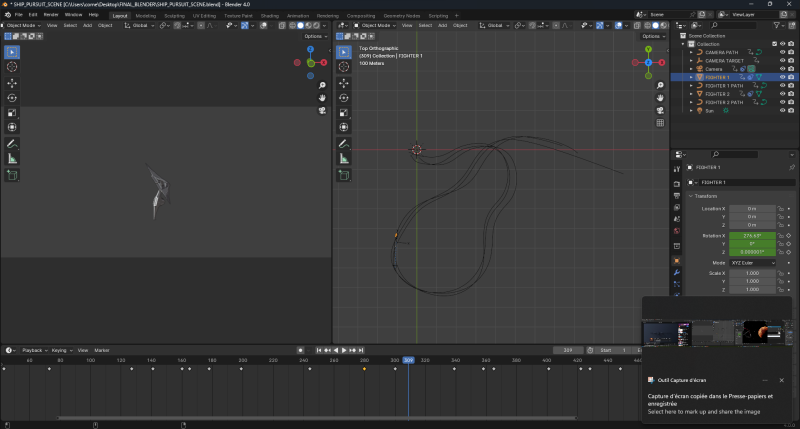The height and width of the screenshot is (429, 800).
Task: Switch to the Modeling workspace tab
Action: [x=145, y=16]
